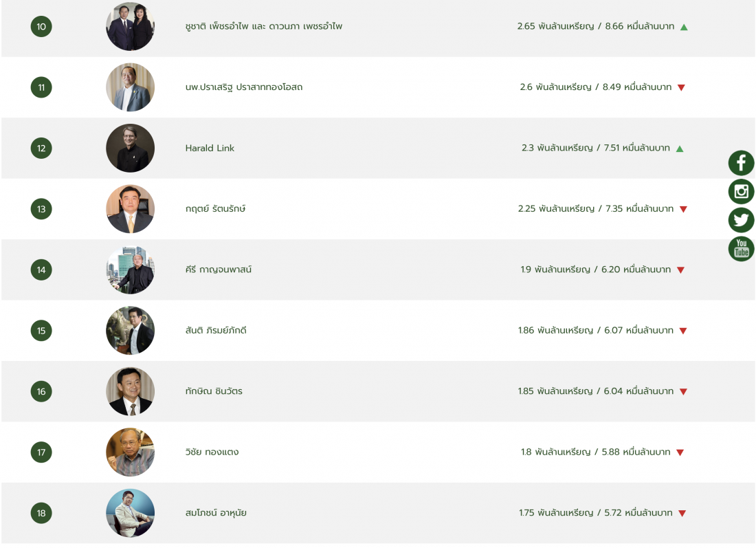The image size is (756, 548).
Task: Open Harald Link's profile name
Action: tap(210, 148)
